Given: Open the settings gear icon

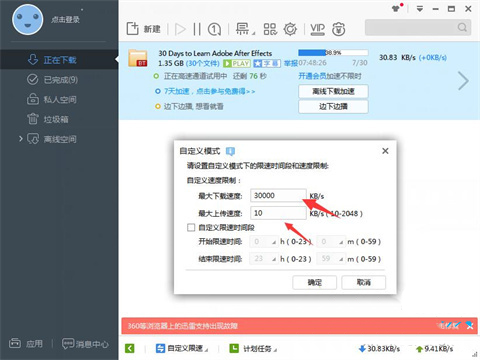Looking at the screenshot, I should point(290,29).
